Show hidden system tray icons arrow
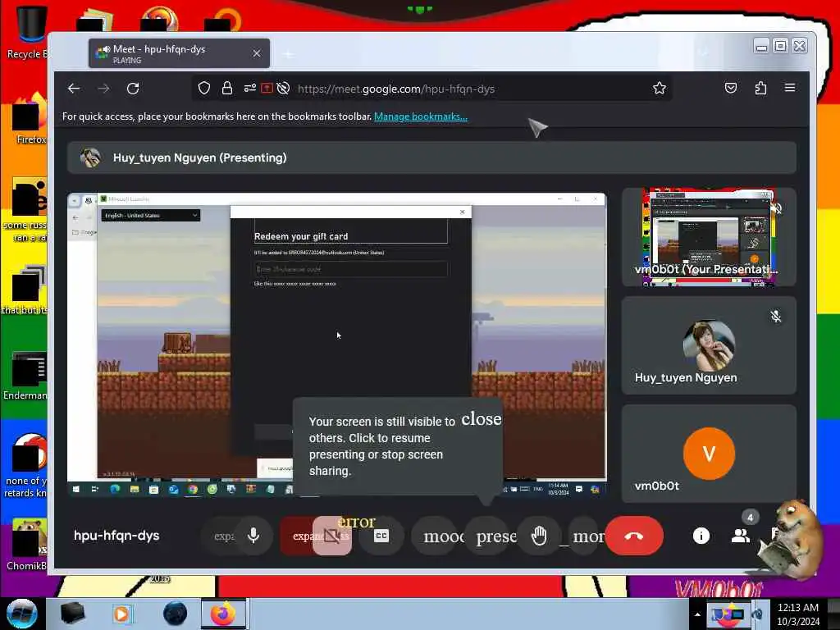 coord(697,614)
